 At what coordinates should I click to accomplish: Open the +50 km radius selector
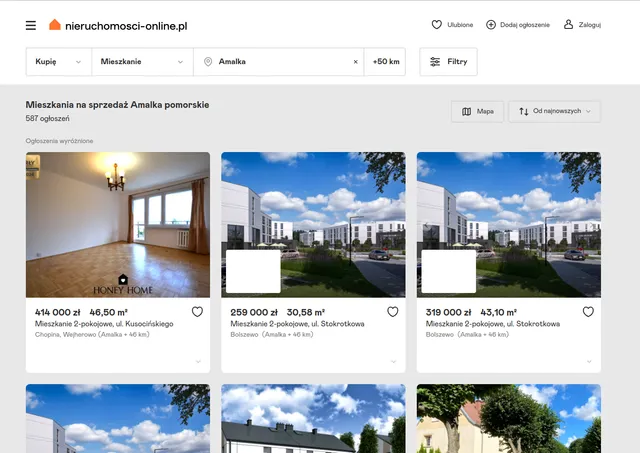point(386,62)
